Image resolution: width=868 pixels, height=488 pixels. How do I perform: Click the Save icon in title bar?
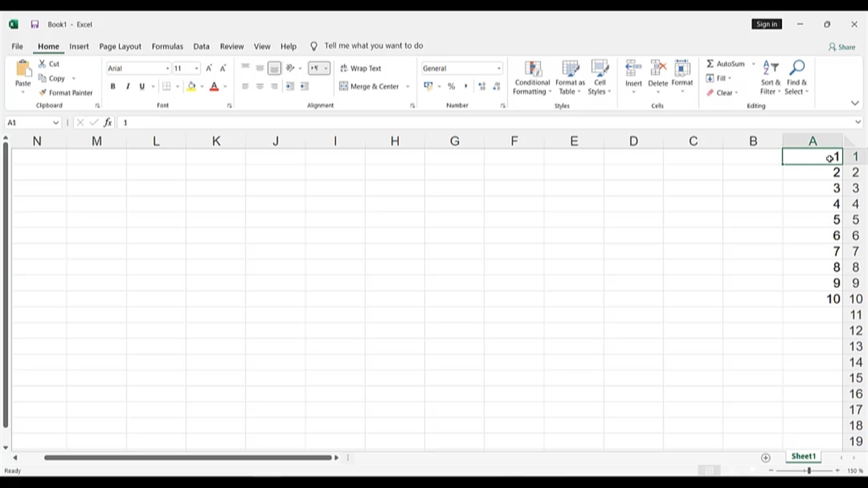(x=35, y=24)
